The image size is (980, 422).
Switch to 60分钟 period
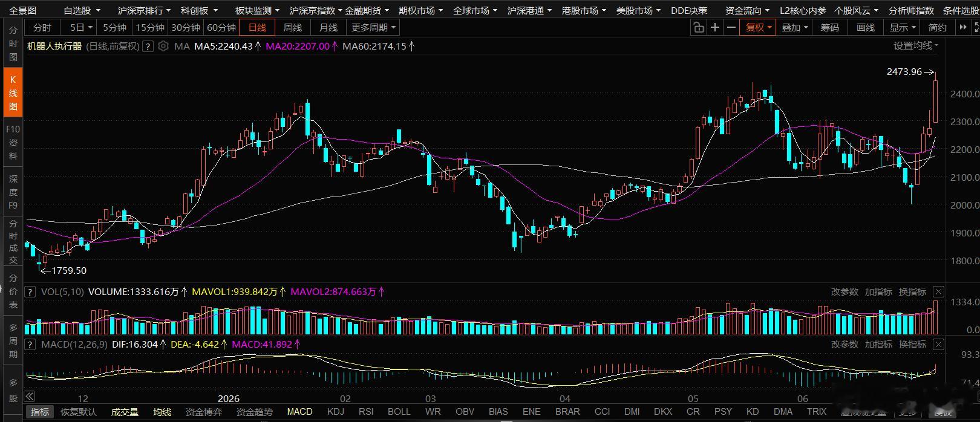(221, 28)
